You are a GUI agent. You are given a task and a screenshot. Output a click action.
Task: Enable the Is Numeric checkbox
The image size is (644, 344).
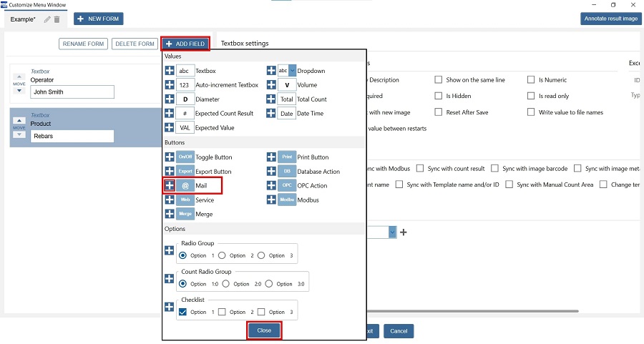[532, 79]
